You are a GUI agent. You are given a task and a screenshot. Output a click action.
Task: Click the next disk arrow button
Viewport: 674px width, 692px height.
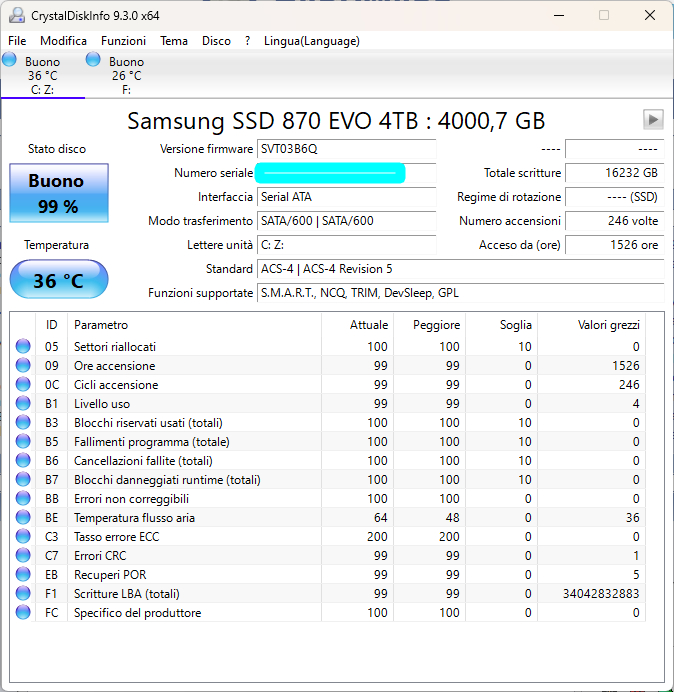click(653, 120)
